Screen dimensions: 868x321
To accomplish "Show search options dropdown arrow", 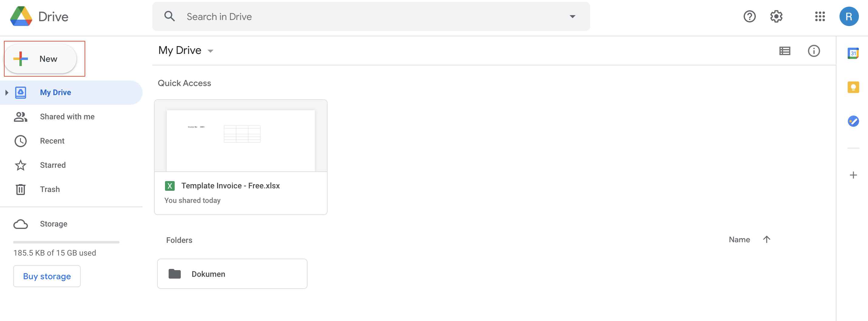I will [572, 16].
